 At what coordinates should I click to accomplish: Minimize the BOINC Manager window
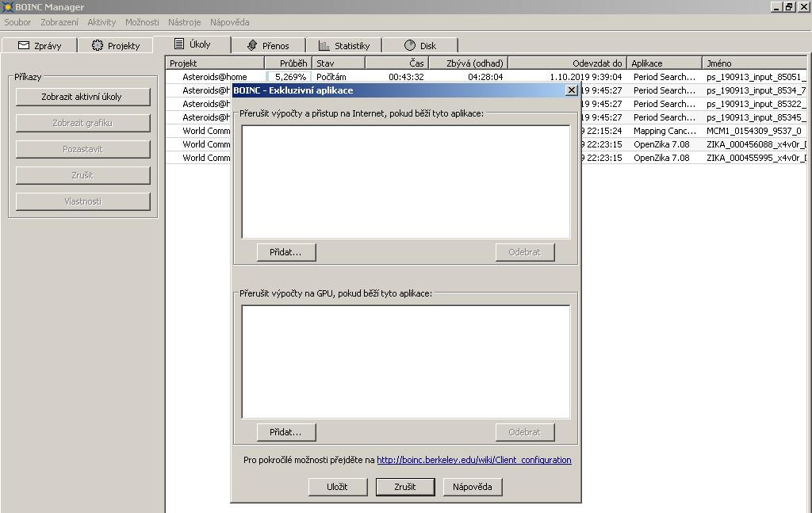click(x=776, y=6)
